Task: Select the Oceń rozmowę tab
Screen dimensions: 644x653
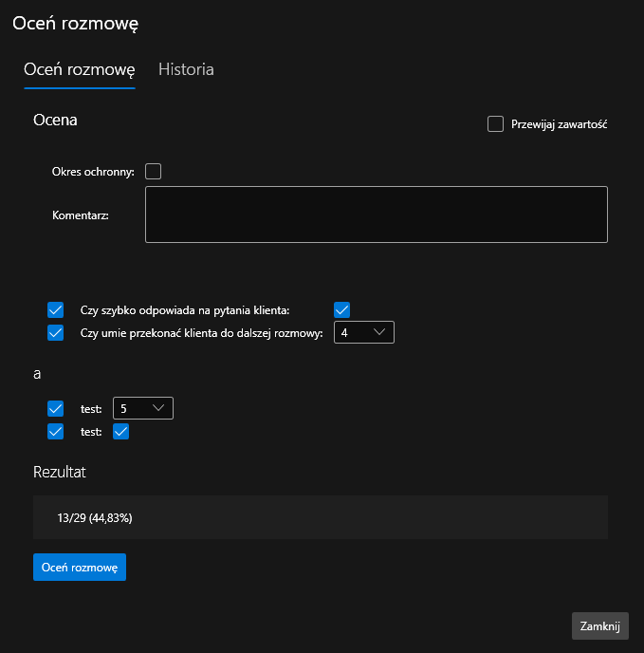Action: (80, 69)
